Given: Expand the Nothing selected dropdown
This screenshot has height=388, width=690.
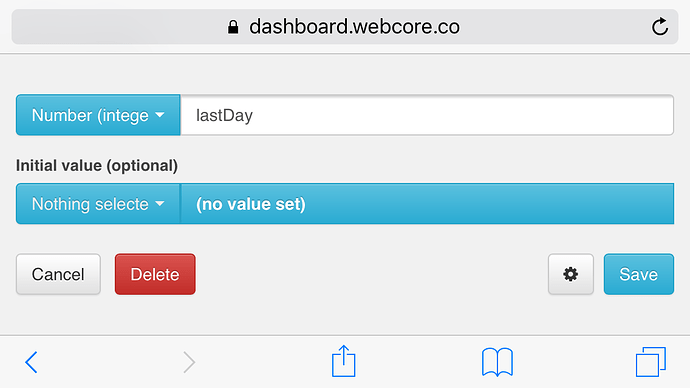Looking at the screenshot, I should [x=98, y=204].
